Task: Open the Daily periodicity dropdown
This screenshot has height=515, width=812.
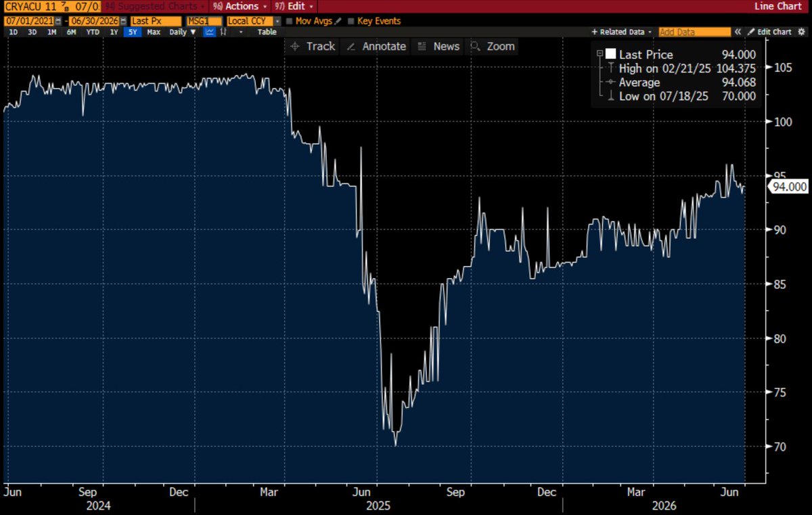Action: pos(183,32)
